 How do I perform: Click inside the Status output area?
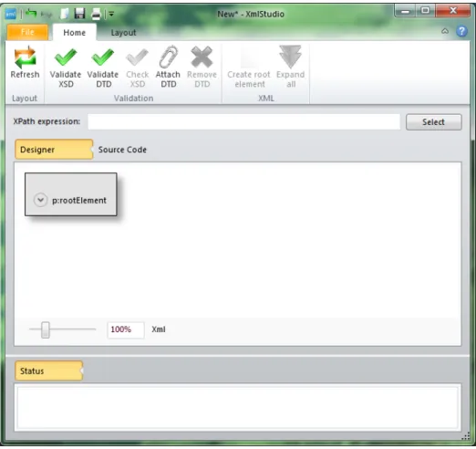click(x=238, y=407)
